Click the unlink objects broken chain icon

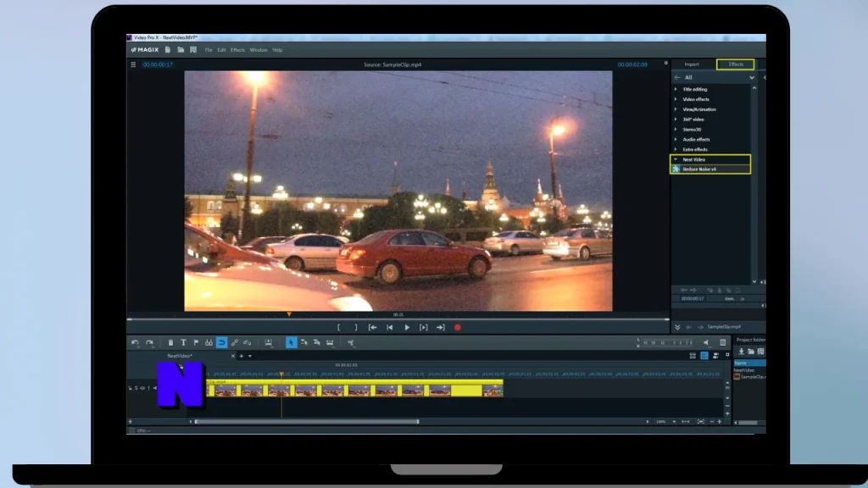point(248,343)
